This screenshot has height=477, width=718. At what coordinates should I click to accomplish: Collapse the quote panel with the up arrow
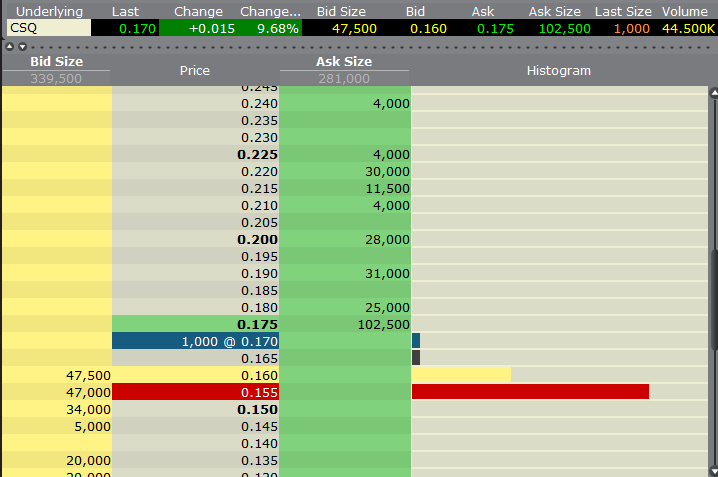click(9, 46)
